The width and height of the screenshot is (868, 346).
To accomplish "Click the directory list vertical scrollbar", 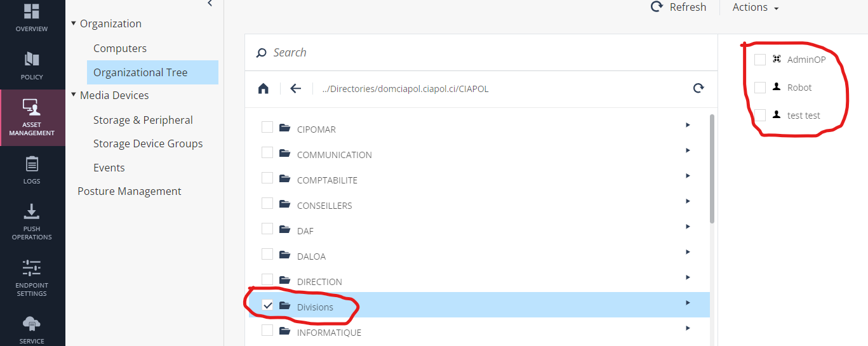I will tap(712, 168).
